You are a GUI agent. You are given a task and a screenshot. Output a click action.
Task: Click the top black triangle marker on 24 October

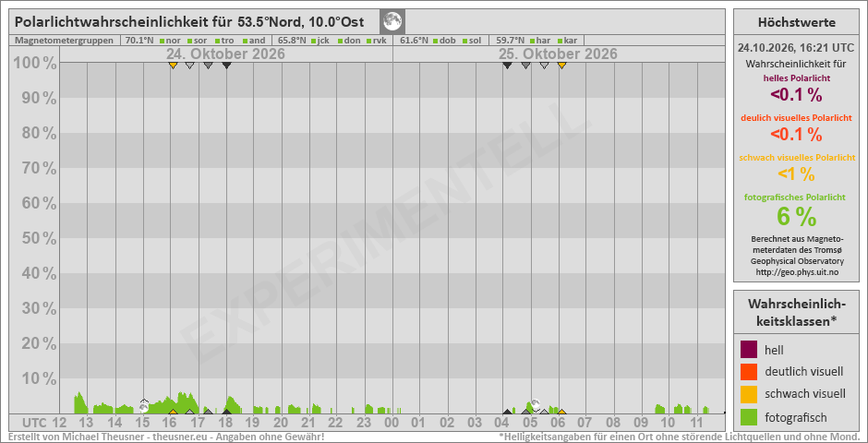click(226, 66)
